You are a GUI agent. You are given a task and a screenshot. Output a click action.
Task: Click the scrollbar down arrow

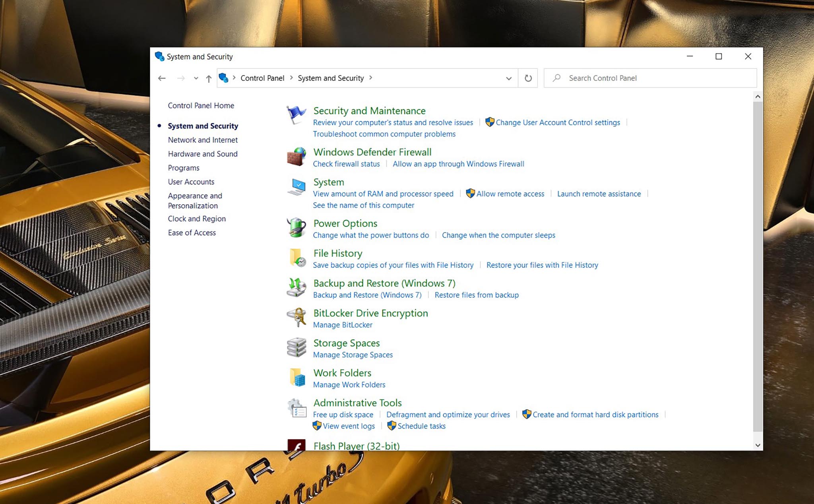758,445
